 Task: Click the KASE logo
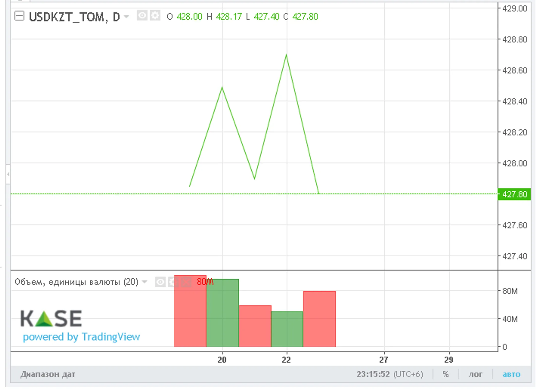51,319
